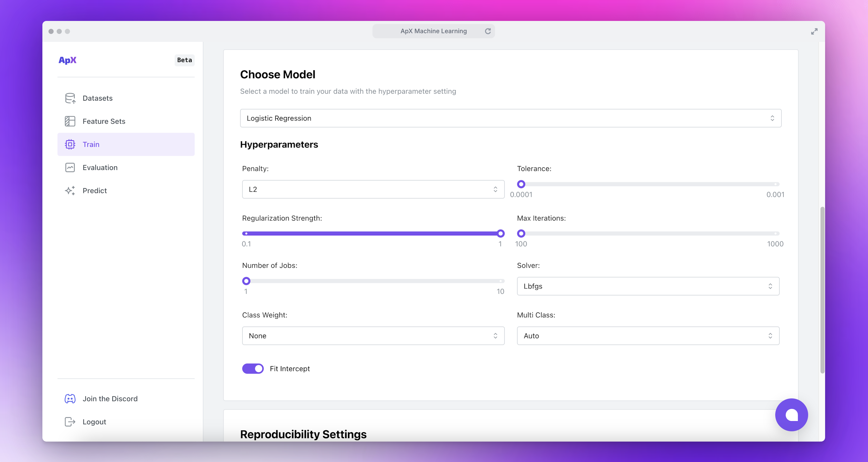Click the Regularization Strength slider handle
Image resolution: width=868 pixels, height=462 pixels.
(x=501, y=234)
